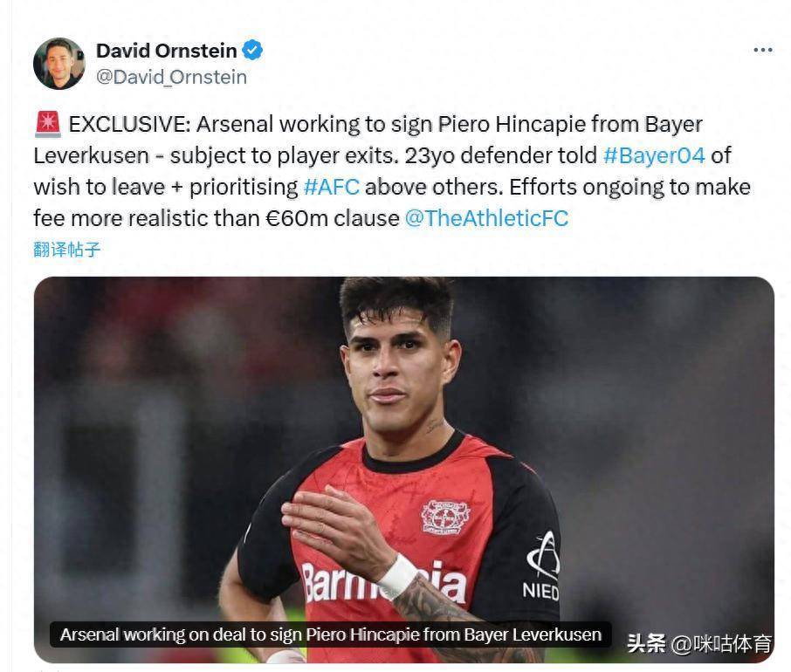Click 翻译帖子 to translate post
This screenshot has width=791, height=672.
pyautogui.click(x=67, y=249)
